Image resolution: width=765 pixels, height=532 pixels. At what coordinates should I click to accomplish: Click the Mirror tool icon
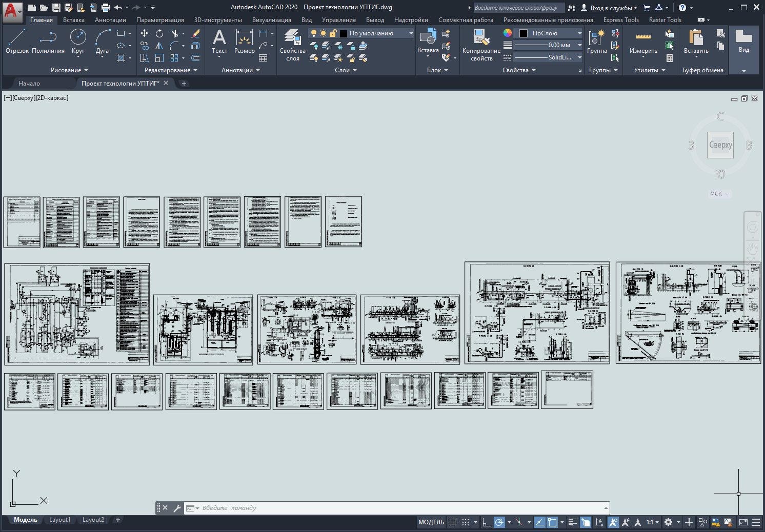coord(159,46)
